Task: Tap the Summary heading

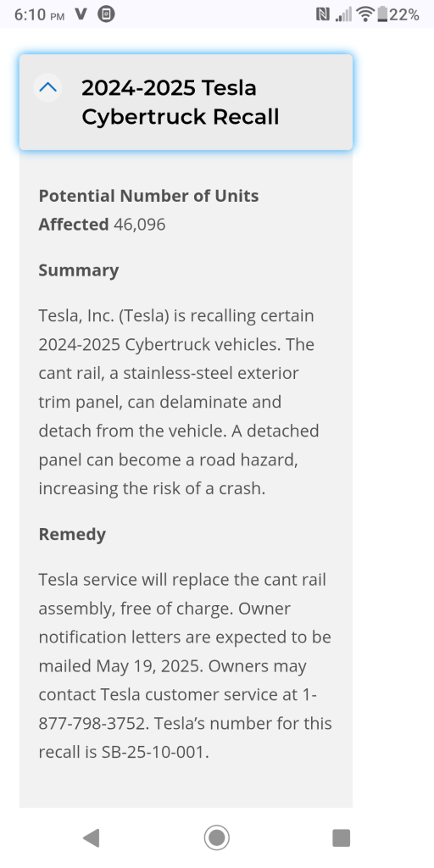Action: [x=79, y=270]
